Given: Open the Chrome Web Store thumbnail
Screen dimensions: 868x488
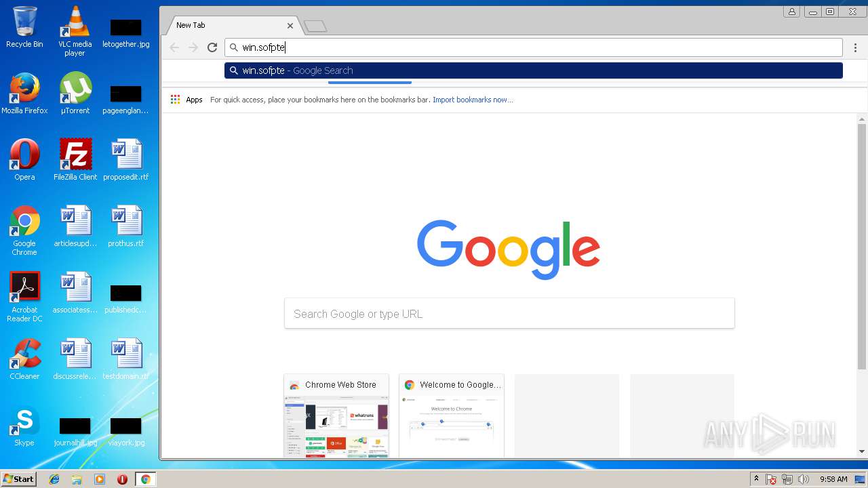Looking at the screenshot, I should (336, 415).
